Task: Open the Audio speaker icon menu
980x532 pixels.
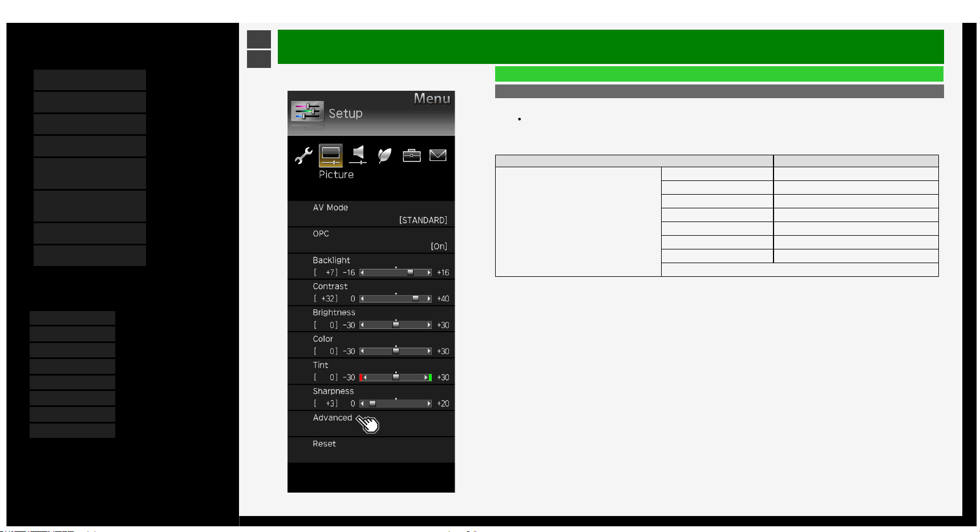Action: coord(358,155)
